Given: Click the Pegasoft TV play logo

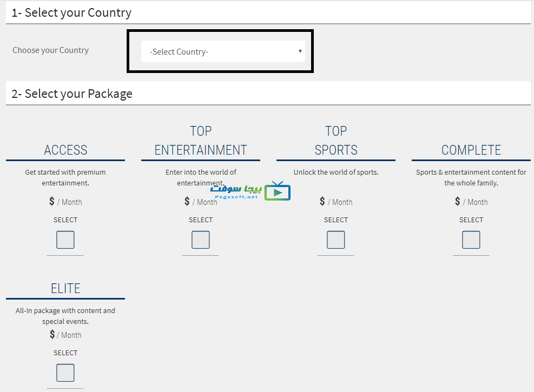Looking at the screenshot, I should (278, 192).
